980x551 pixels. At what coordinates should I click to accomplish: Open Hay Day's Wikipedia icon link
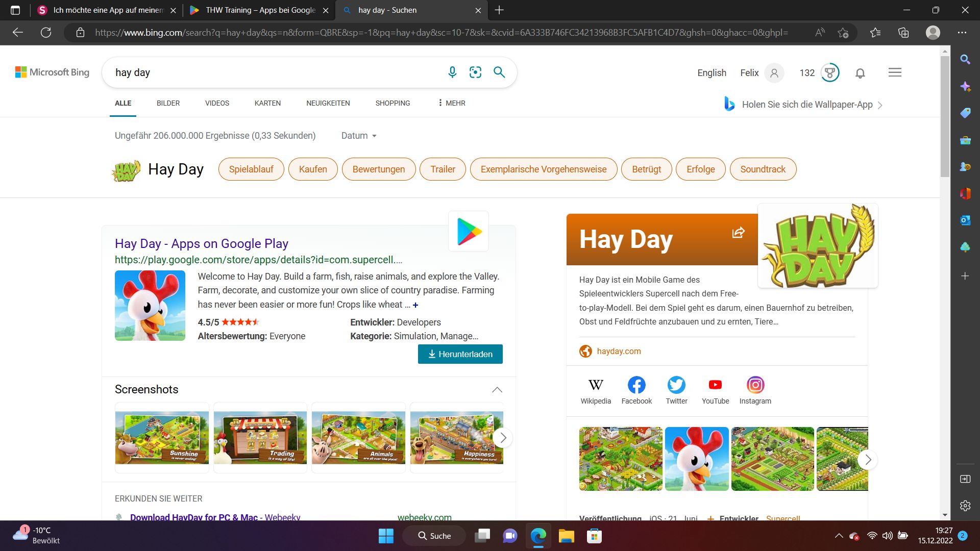coord(596,385)
